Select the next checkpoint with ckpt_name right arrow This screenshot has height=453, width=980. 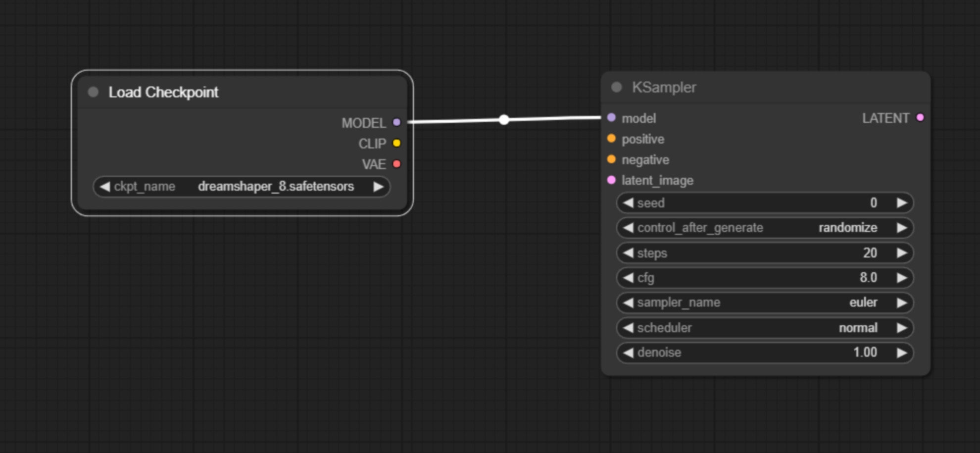(x=378, y=187)
